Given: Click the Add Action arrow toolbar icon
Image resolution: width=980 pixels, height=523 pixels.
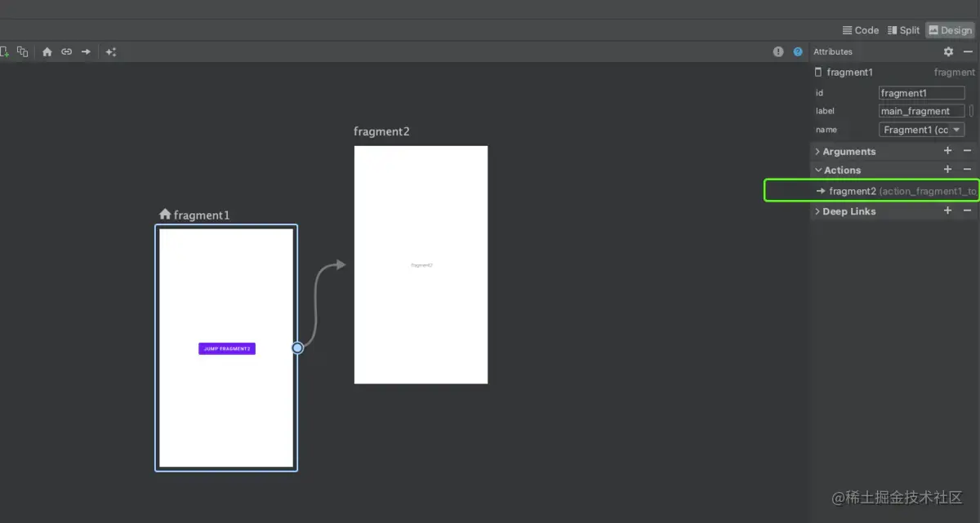Looking at the screenshot, I should pos(86,51).
